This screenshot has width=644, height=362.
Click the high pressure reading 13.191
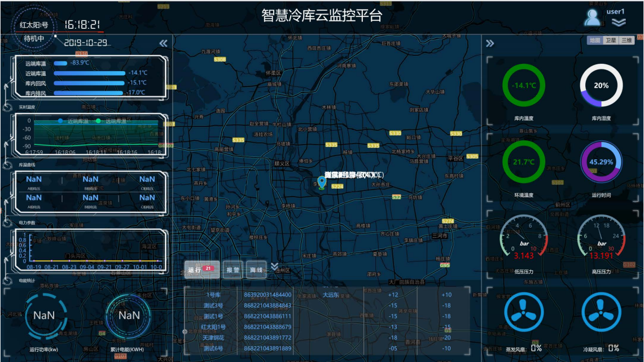[601, 256]
